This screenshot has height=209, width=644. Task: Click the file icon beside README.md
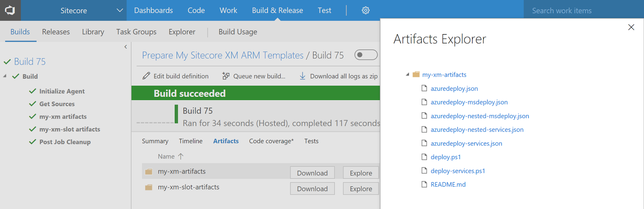(x=424, y=184)
